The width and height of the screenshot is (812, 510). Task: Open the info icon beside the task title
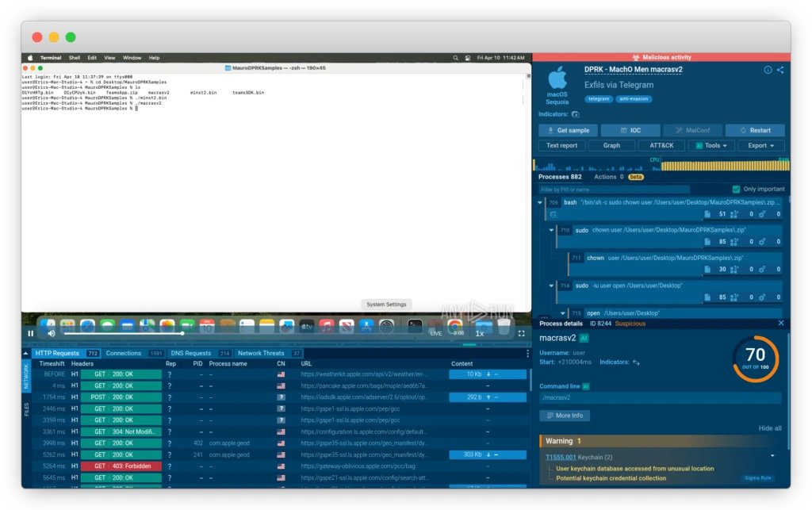(x=768, y=70)
